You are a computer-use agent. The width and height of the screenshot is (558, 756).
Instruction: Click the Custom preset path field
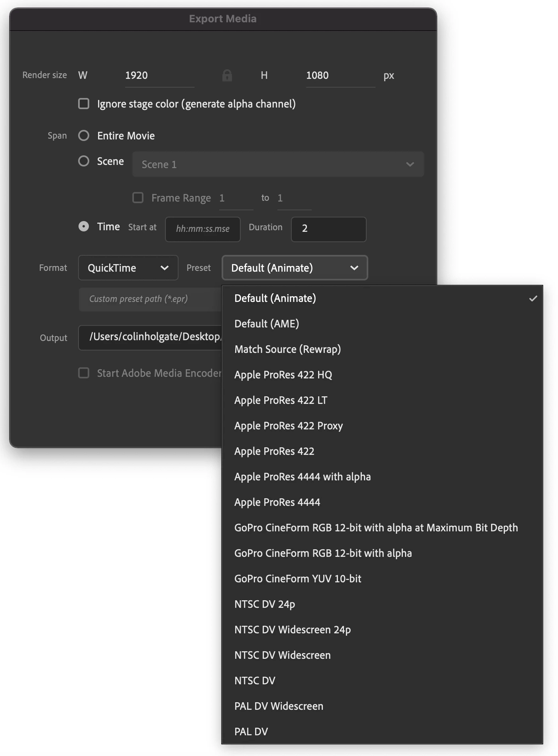pyautogui.click(x=150, y=299)
